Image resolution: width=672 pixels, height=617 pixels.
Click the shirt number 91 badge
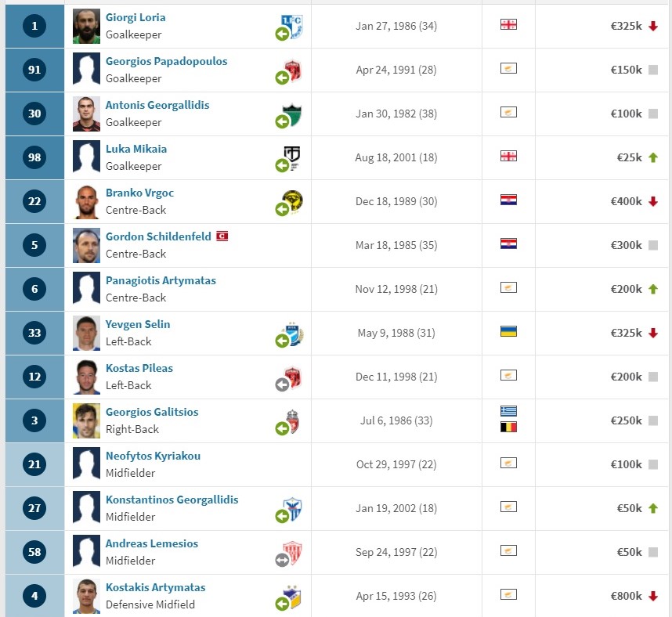[34, 70]
